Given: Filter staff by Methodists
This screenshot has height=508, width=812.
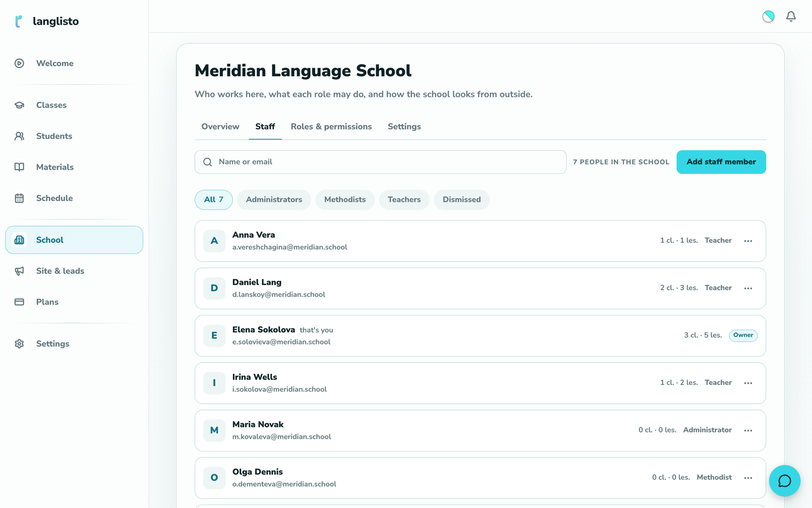Looking at the screenshot, I should 345,200.
